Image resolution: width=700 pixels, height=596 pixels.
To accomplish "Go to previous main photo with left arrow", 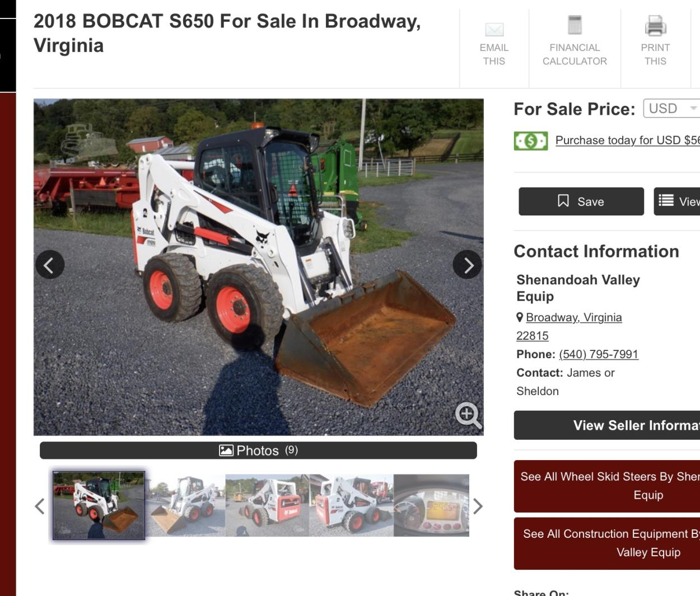I will coord(50,265).
